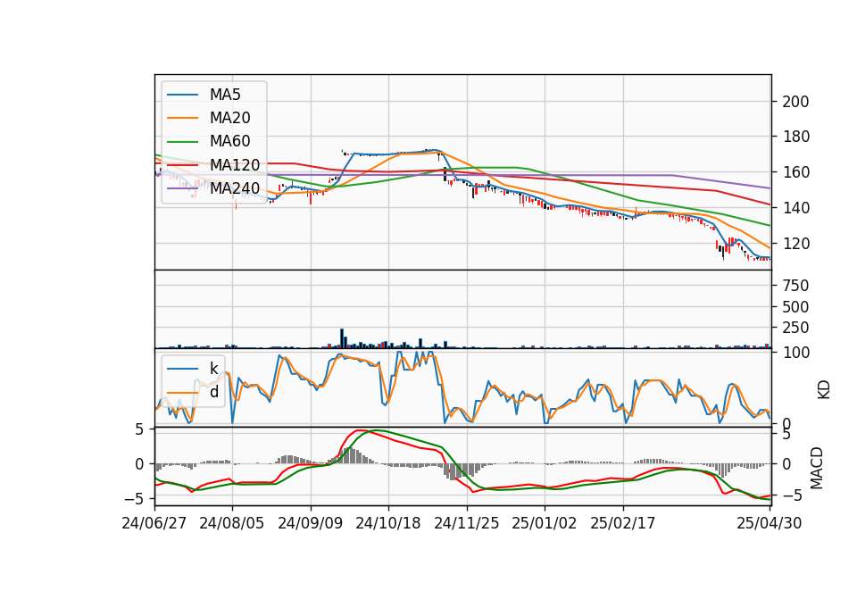
Task: Click the MA60 legend label
Action: pos(230,142)
